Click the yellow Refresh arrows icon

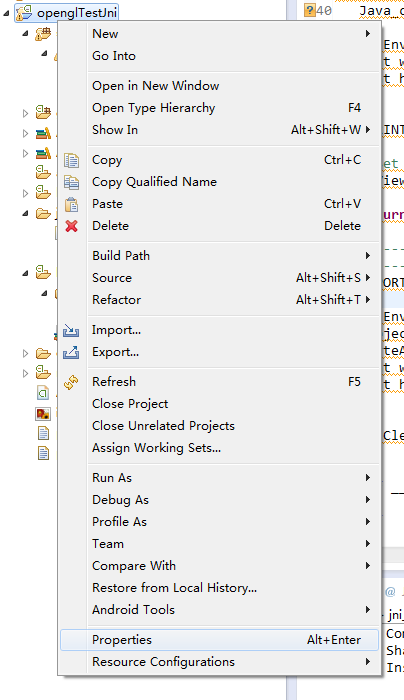click(71, 382)
